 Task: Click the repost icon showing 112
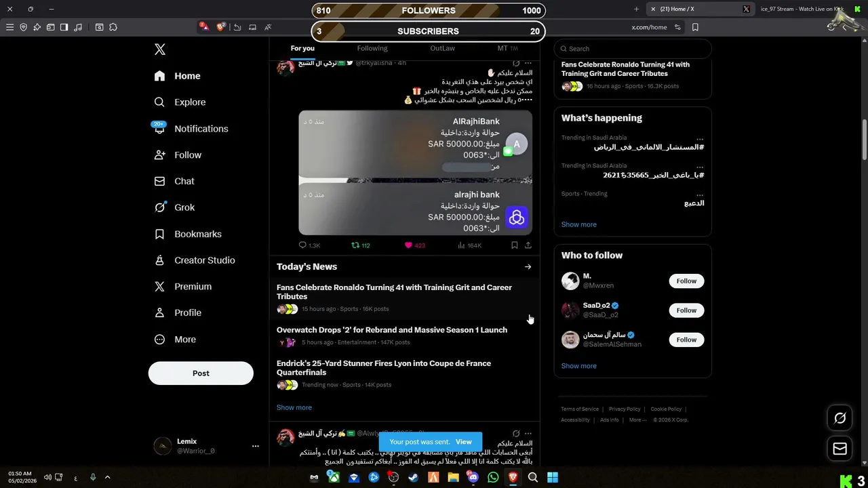tap(355, 245)
